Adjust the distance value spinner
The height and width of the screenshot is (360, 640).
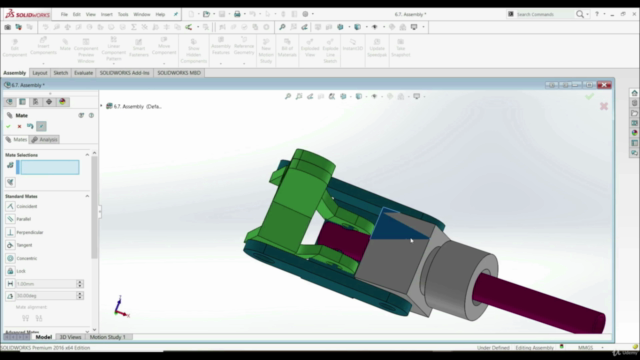[x=80, y=284]
